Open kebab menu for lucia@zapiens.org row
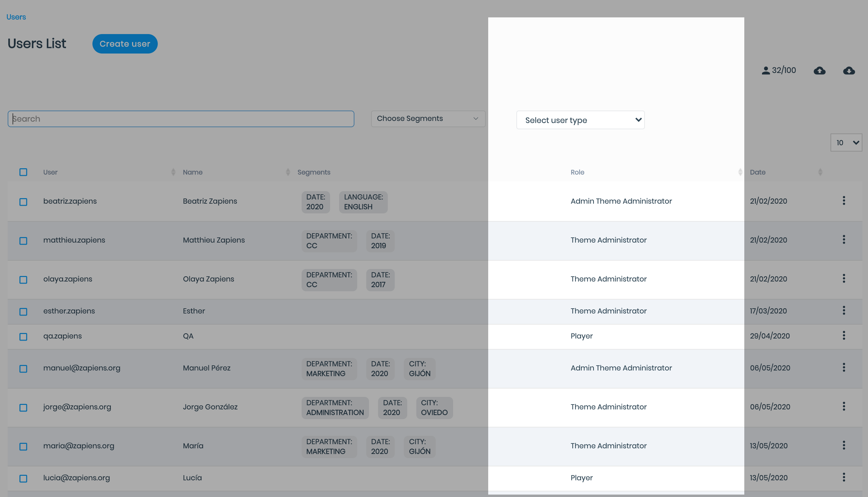Image resolution: width=868 pixels, height=497 pixels. coord(844,477)
